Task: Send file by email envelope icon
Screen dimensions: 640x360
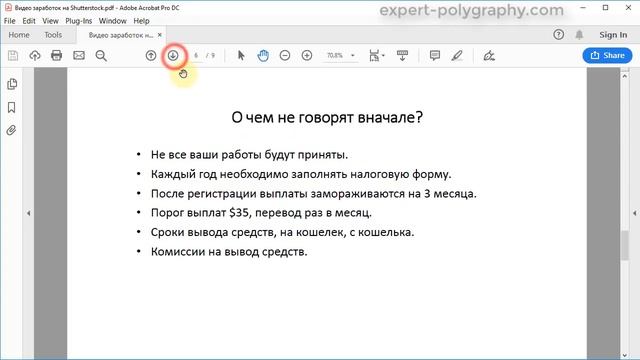Action: pos(79,56)
